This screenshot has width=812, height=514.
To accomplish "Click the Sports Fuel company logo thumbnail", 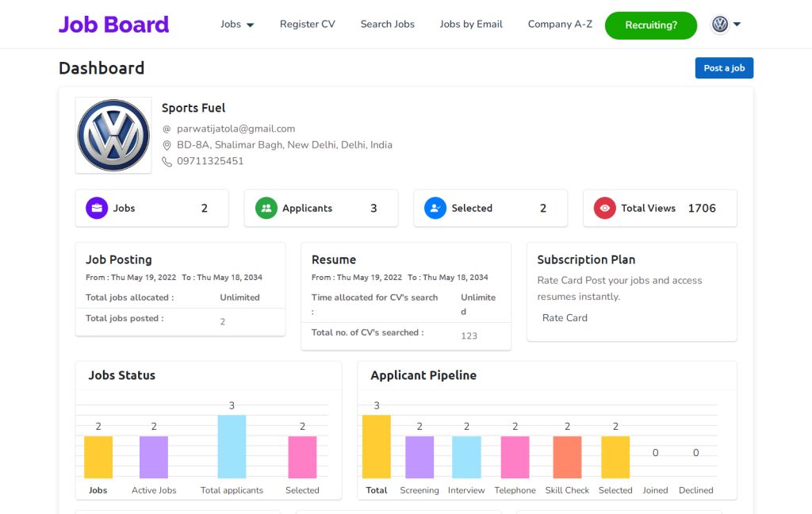I will 113,134.
